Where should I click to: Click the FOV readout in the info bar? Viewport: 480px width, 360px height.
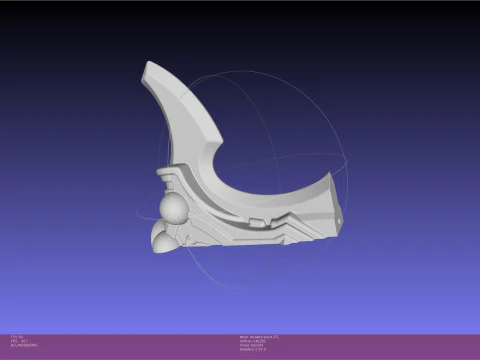[17, 337]
